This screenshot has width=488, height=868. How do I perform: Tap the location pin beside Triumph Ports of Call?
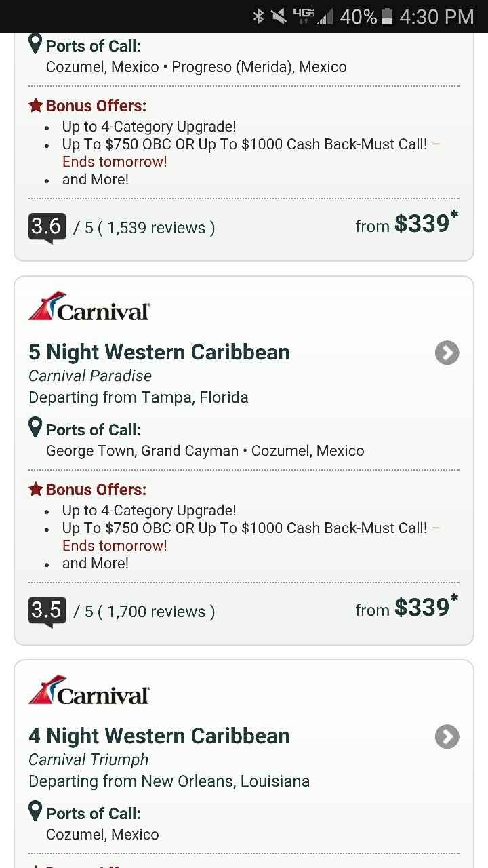35,811
